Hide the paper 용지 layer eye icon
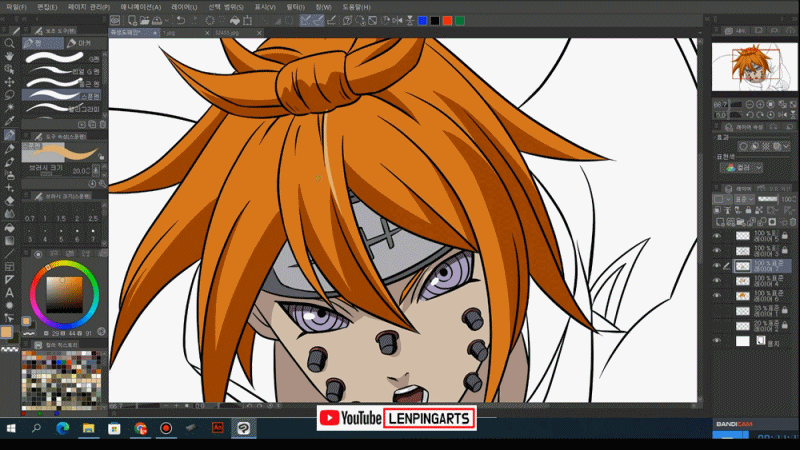 click(x=717, y=341)
